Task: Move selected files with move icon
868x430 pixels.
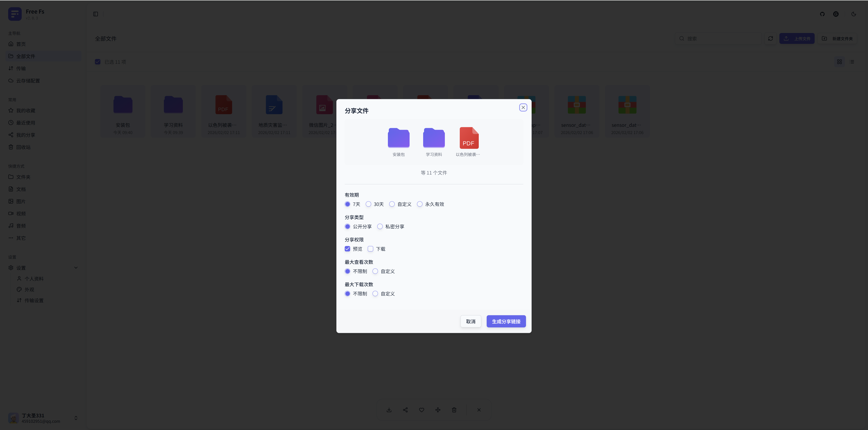Action: pyautogui.click(x=438, y=410)
